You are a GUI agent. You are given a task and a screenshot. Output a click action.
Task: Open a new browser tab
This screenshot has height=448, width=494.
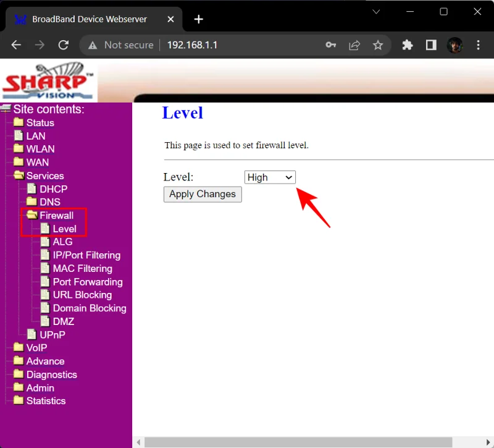click(198, 19)
